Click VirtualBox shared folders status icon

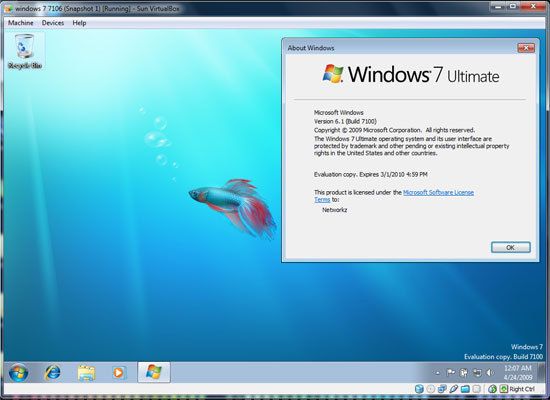pos(465,389)
